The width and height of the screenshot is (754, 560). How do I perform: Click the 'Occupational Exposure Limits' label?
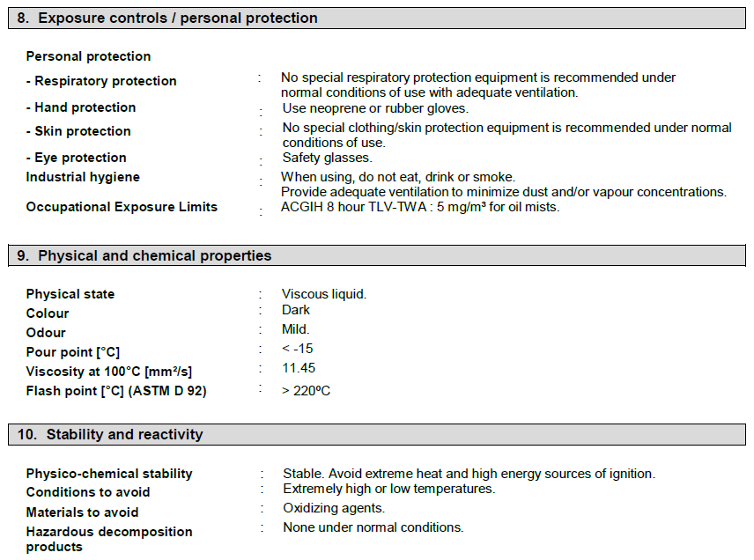[122, 207]
